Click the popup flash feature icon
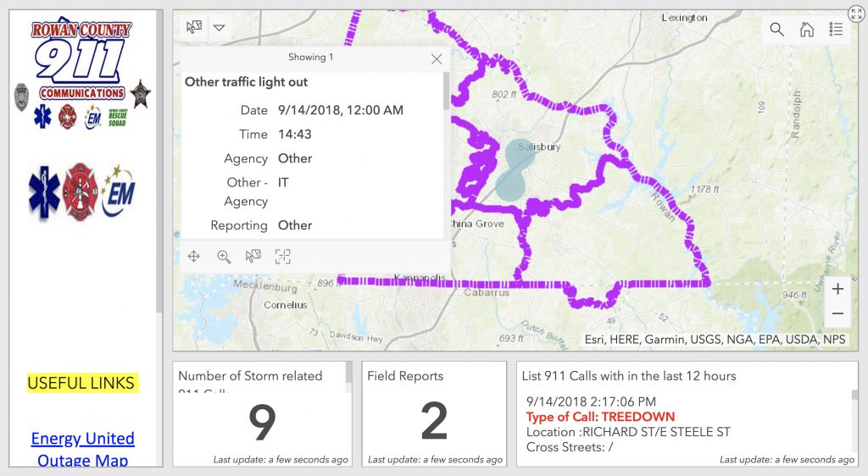This screenshot has width=868, height=476. click(282, 257)
